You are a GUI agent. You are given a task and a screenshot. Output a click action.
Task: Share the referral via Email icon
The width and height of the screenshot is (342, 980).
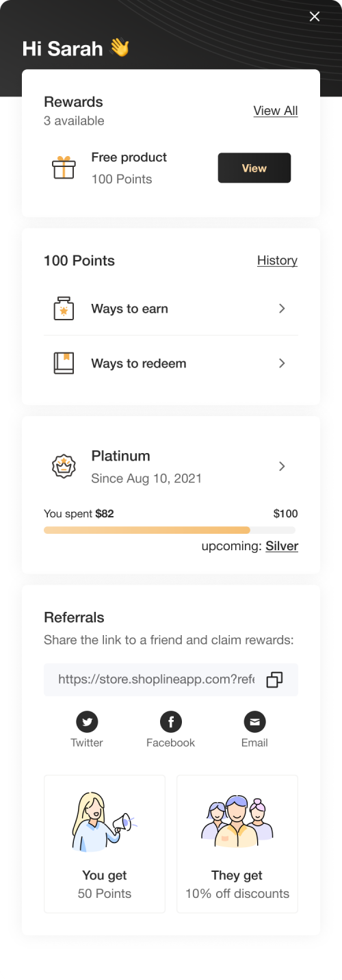[254, 721]
